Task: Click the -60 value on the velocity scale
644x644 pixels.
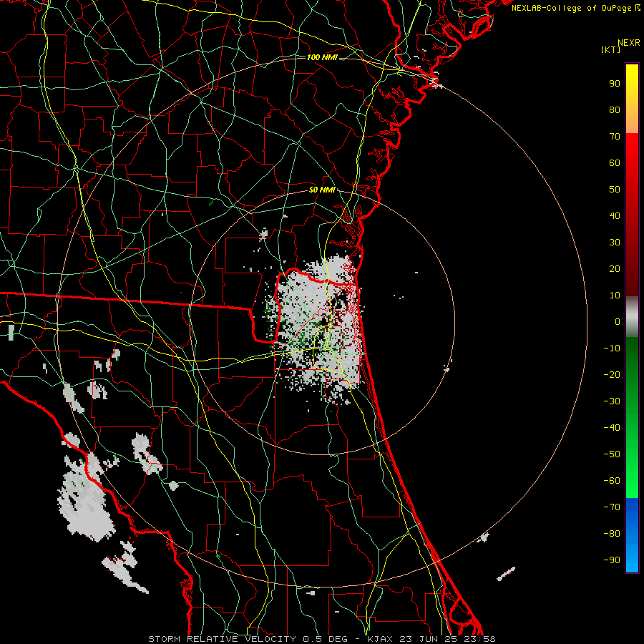Action: coord(612,481)
